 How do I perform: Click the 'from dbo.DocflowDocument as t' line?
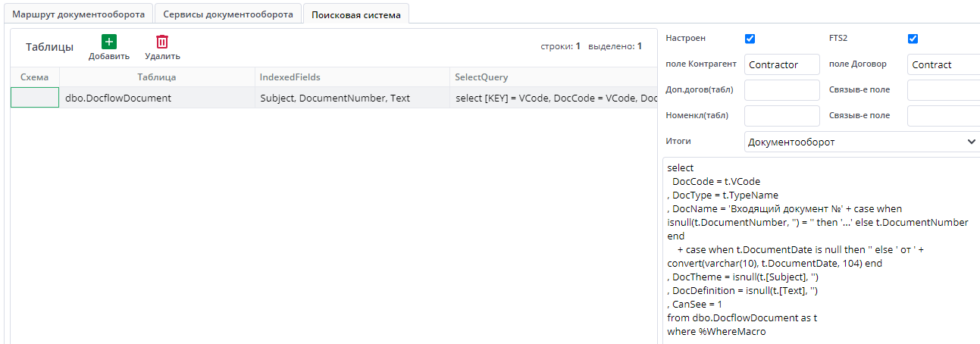(x=742, y=318)
